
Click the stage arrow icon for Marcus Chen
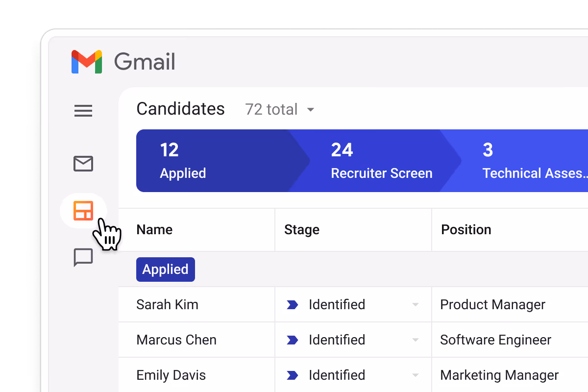pyautogui.click(x=293, y=340)
